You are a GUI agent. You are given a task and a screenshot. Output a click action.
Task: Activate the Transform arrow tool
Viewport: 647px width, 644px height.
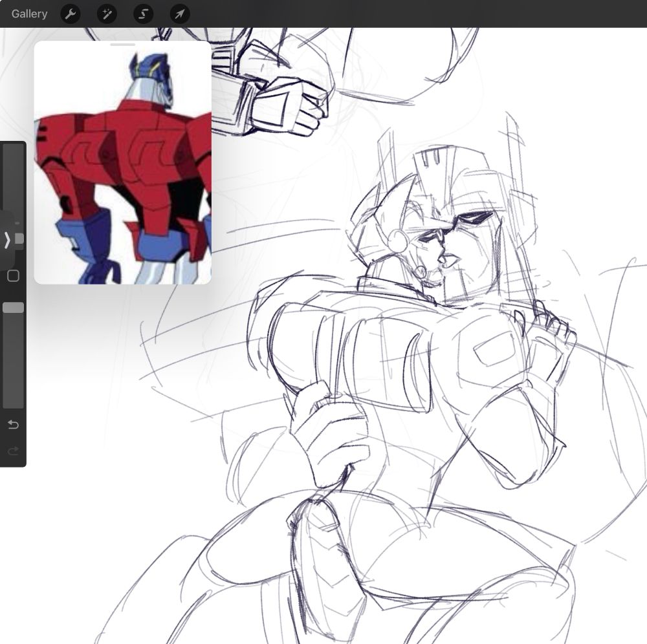(180, 14)
